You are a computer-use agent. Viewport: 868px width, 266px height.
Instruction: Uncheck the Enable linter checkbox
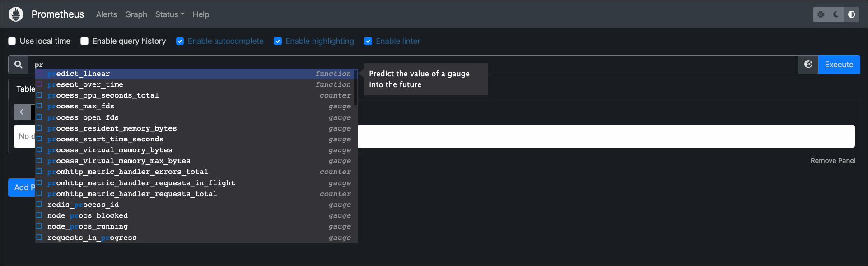click(x=368, y=41)
